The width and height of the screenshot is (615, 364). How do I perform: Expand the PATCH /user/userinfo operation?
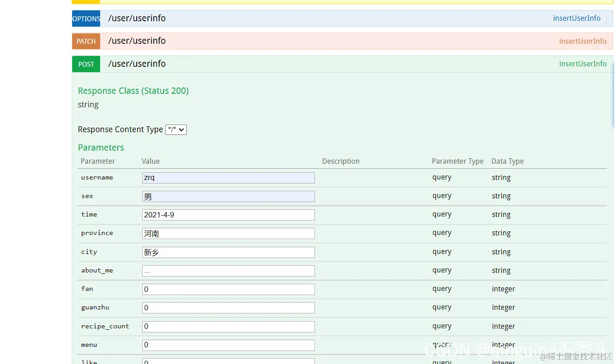[137, 41]
